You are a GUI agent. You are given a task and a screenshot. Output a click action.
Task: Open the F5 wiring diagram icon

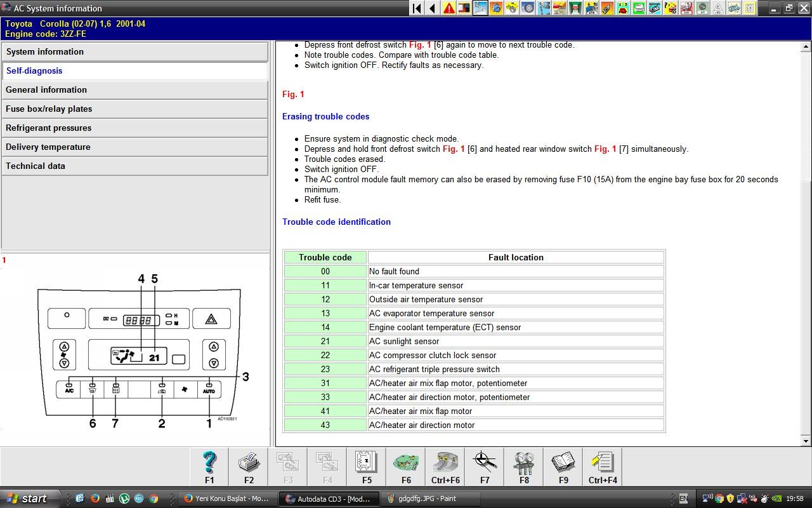(x=367, y=467)
